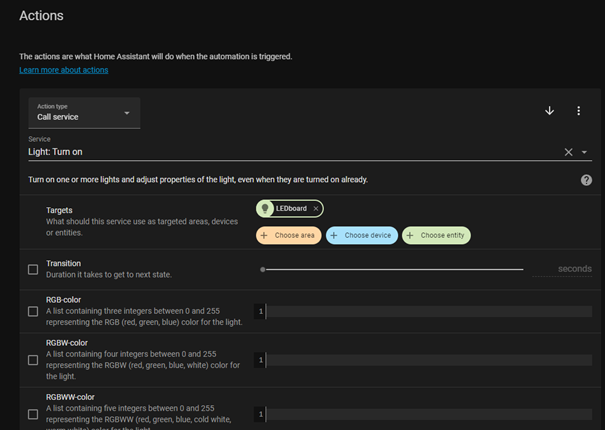Enable the RGB-color checkbox

(x=33, y=311)
